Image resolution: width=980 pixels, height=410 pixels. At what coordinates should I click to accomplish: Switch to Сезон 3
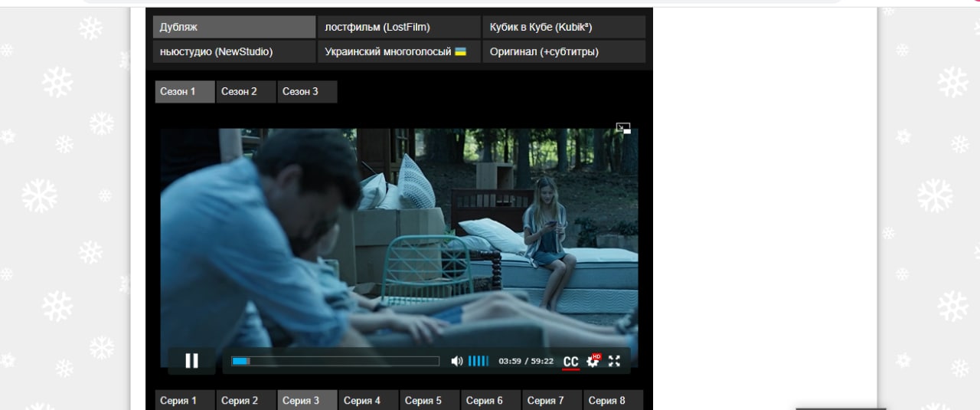[307, 91]
